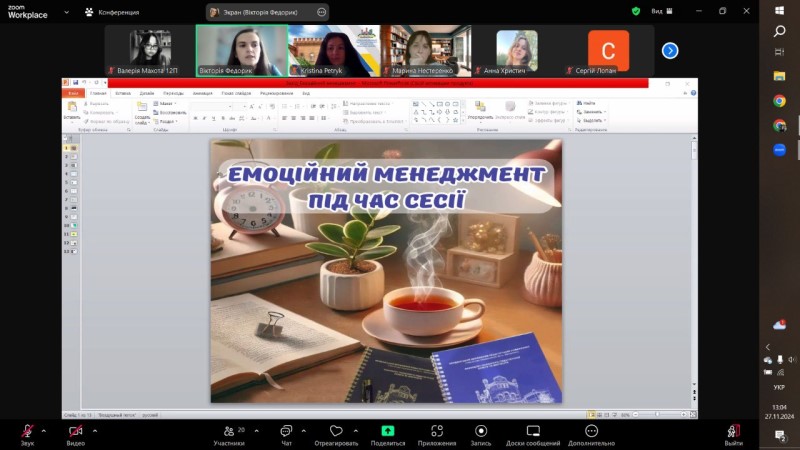Turn on camera with Видео button
This screenshot has width=800, height=450.
(x=76, y=435)
